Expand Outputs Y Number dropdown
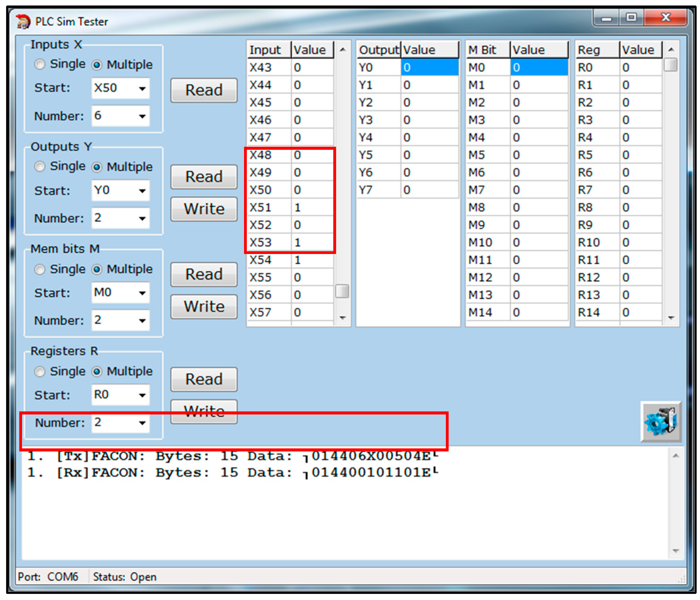 tap(142, 219)
